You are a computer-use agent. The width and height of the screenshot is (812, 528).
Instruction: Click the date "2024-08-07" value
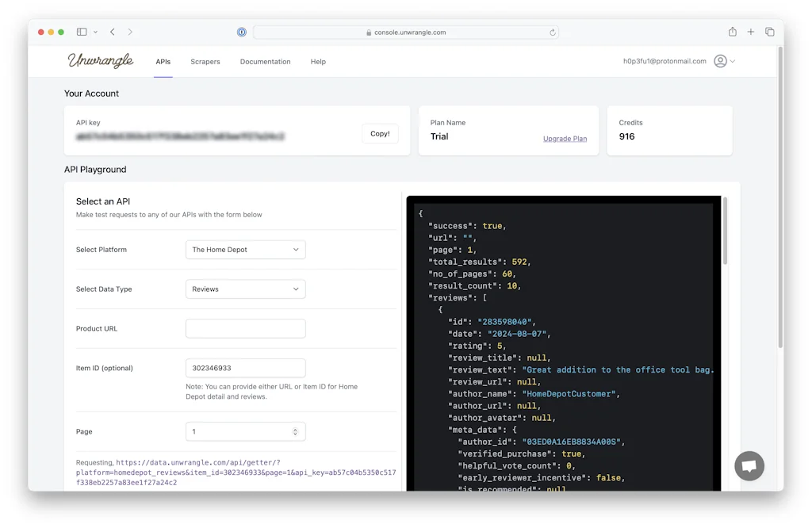(517, 334)
